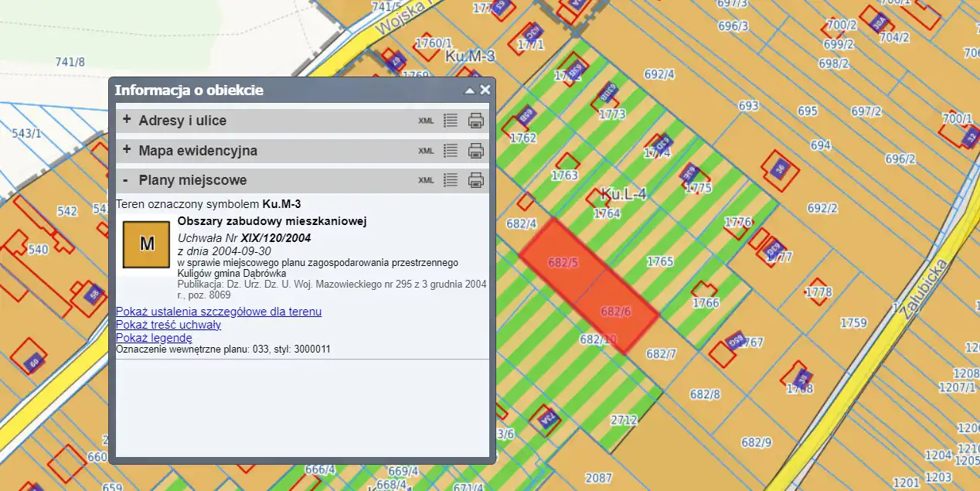Print the Adresy i ulice section

point(476,121)
